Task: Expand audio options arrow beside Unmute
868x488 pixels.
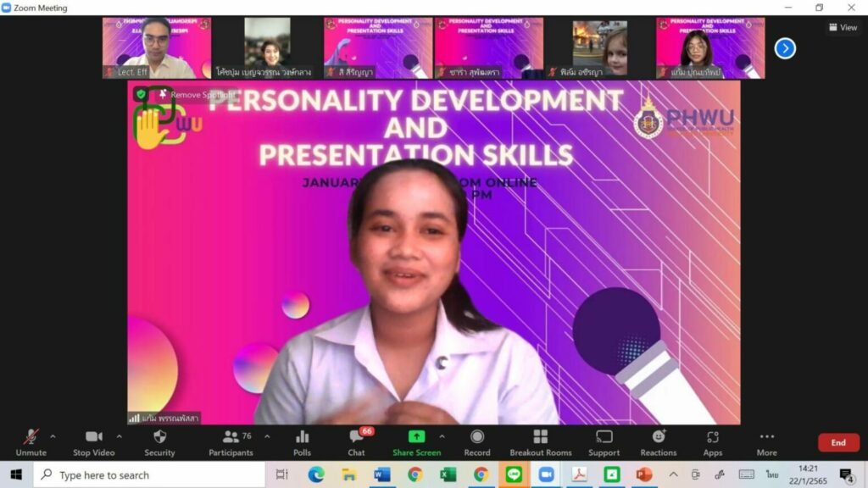Action: [53, 436]
